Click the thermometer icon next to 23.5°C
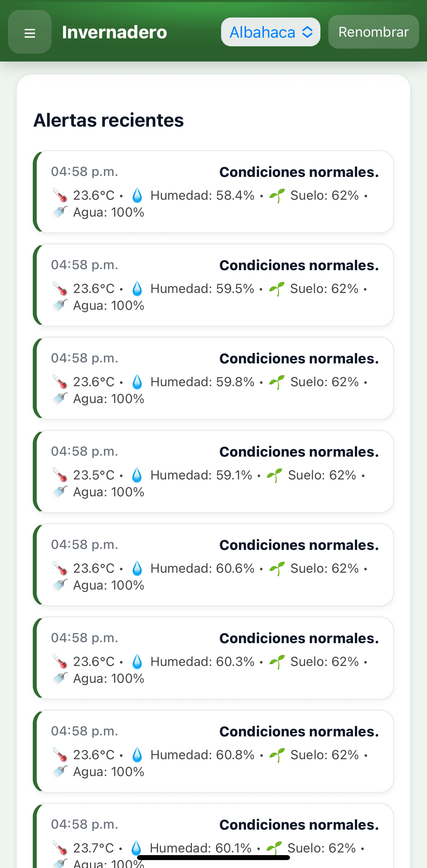 pos(60,475)
